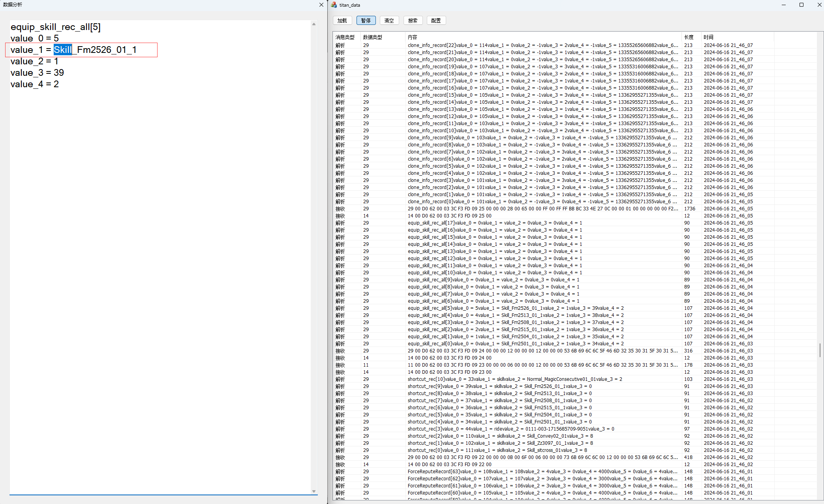
Task: Sort by 数据类型 column header
Action: coord(372,37)
